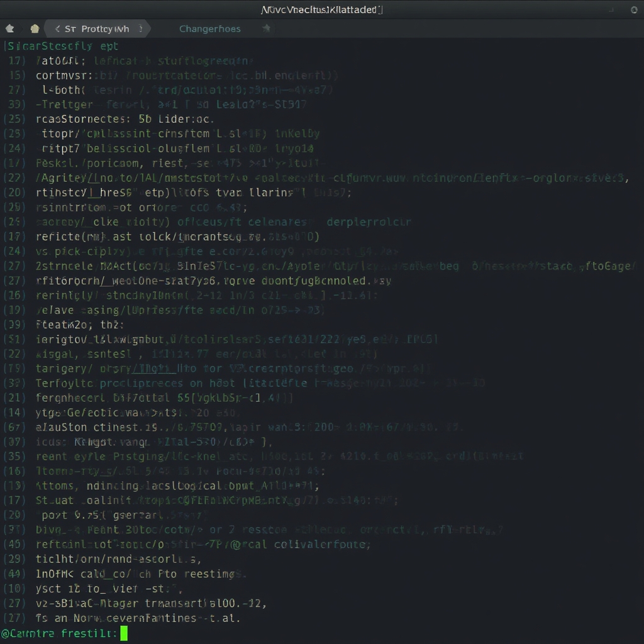This screenshot has width=644, height=644.
Task: Click the star icon beside the Changerhoes tab
Action: 266,28
